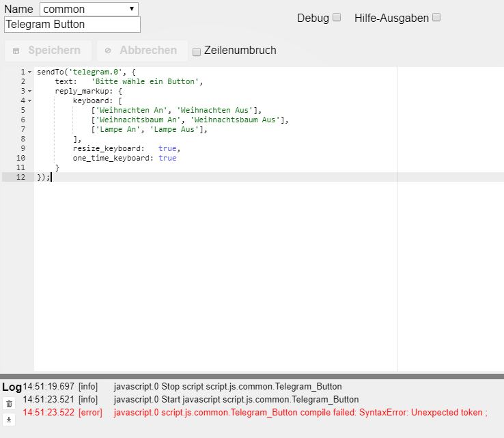Click line number 5 in gutter
Viewport: 504px width, 438px height.
[23, 110]
